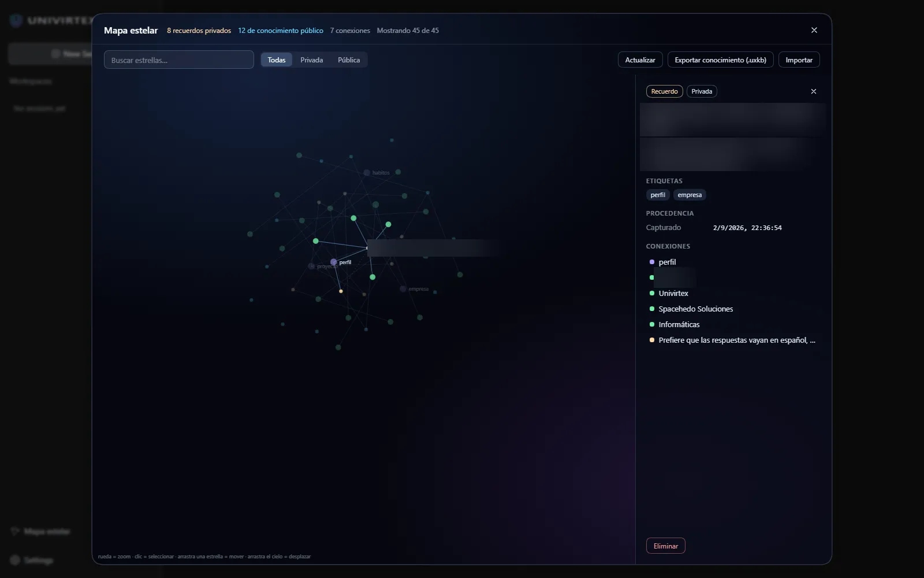Click the Mostrando 45 de 45 text
This screenshot has height=578, width=924.
[408, 31]
